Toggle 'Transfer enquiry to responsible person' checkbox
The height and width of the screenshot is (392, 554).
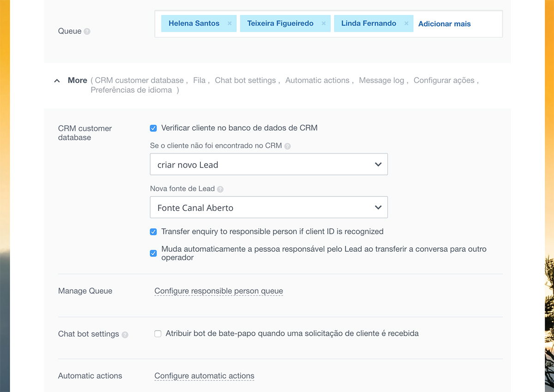(x=153, y=232)
